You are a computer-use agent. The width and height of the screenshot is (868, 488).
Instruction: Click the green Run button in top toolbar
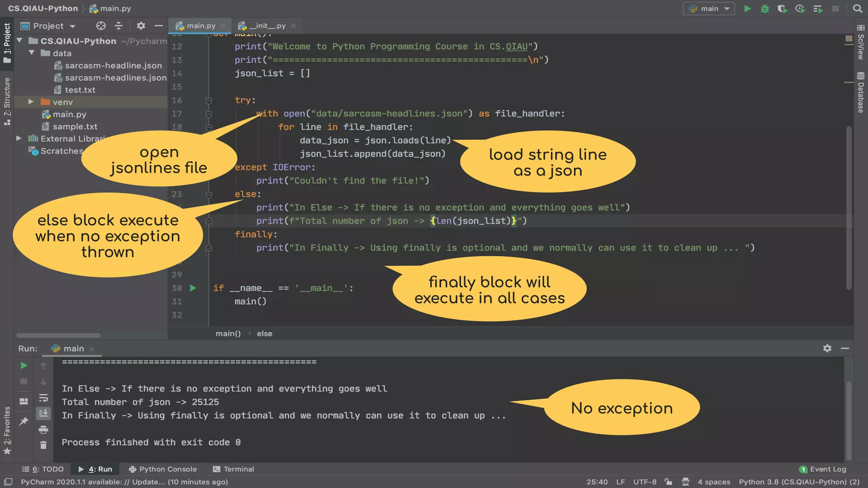tap(748, 8)
